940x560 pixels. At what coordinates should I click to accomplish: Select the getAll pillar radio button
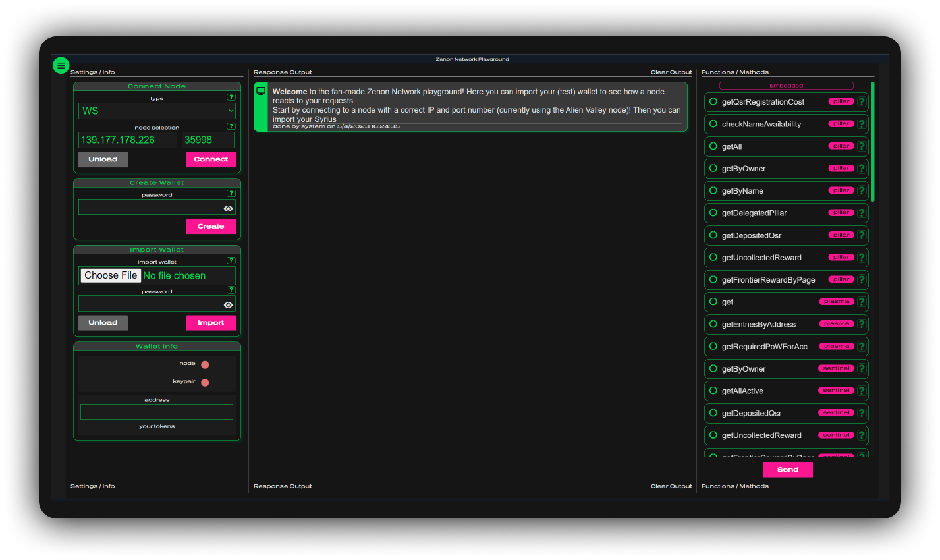[x=713, y=146]
